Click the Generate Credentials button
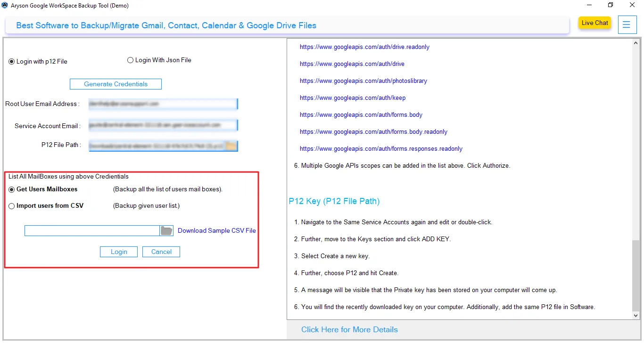 coord(116,84)
